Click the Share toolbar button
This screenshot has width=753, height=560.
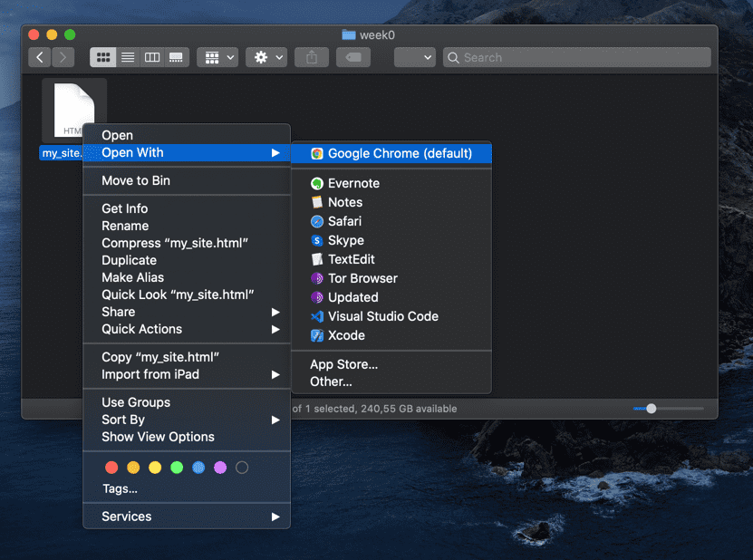312,58
